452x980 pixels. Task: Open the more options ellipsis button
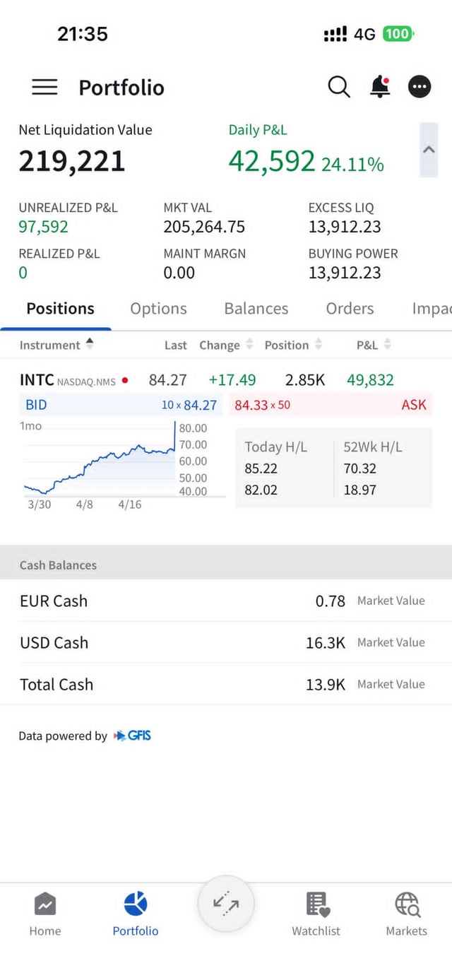point(420,87)
